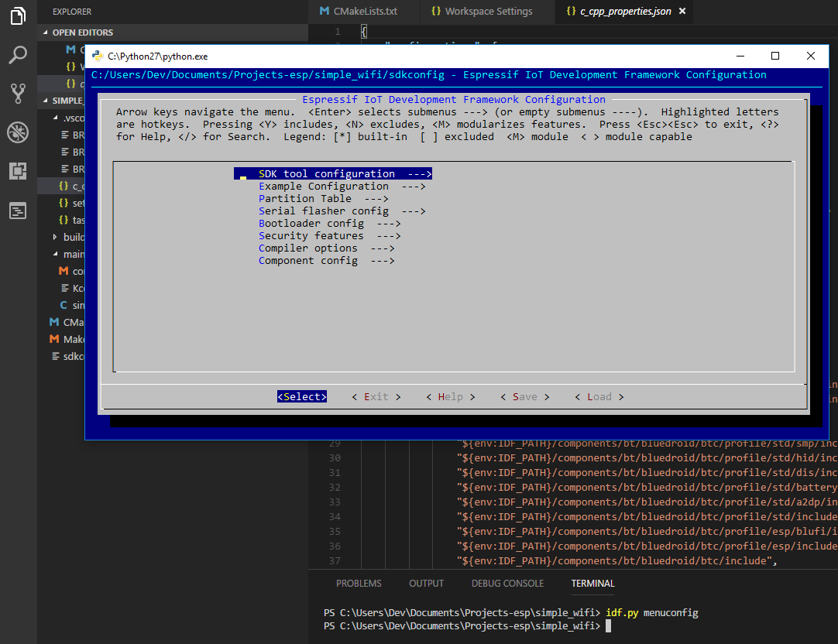Image resolution: width=838 pixels, height=644 pixels.
Task: Open the Extensions view icon
Action: click(18, 171)
